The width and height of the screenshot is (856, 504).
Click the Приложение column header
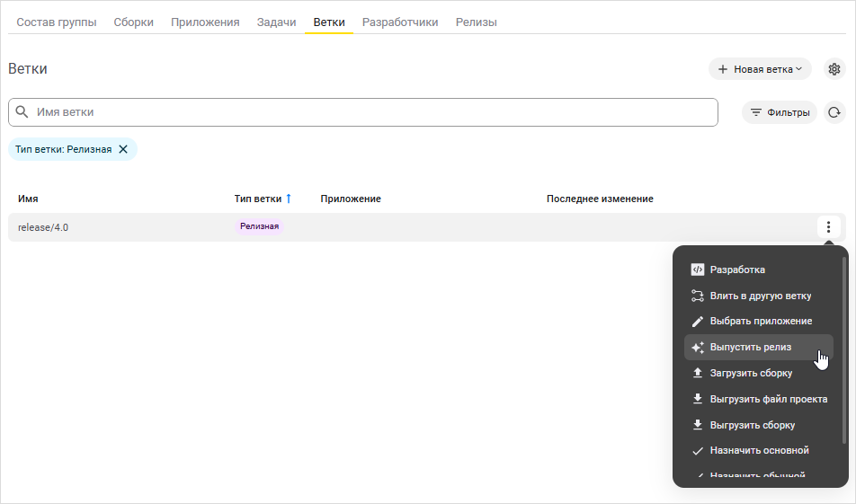[x=351, y=199]
